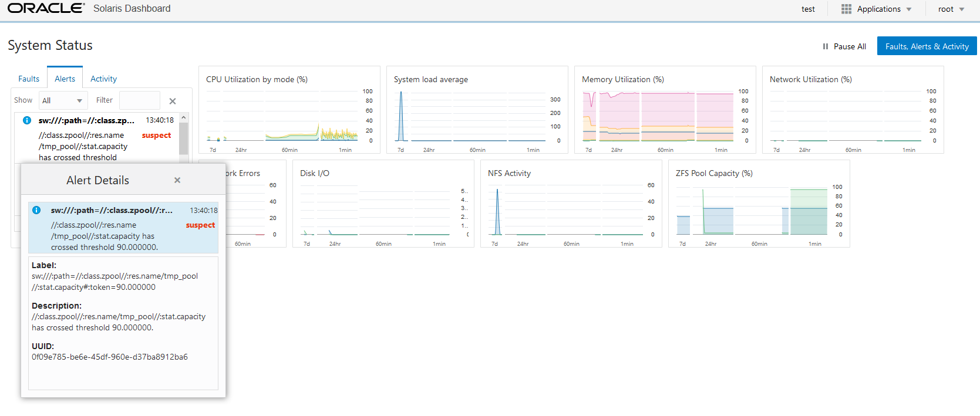Click the info icon in Alert Details
This screenshot has height=416, width=980.
tap(36, 210)
